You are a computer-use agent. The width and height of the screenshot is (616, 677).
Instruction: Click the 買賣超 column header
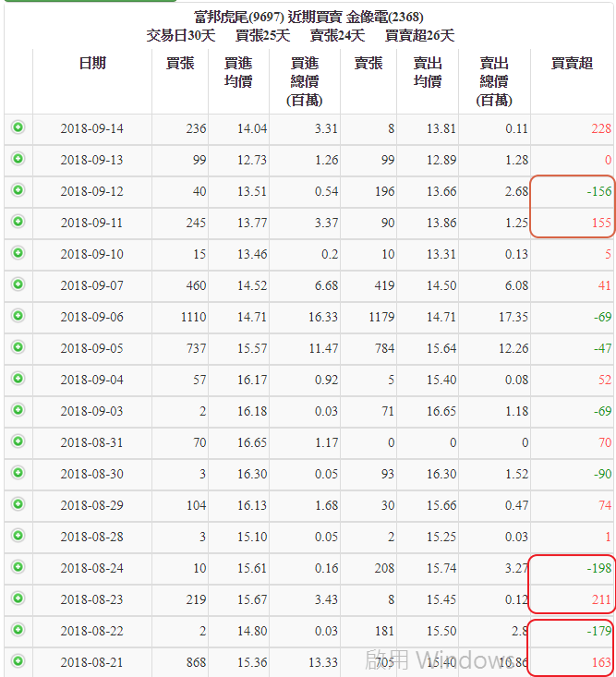pos(572,63)
